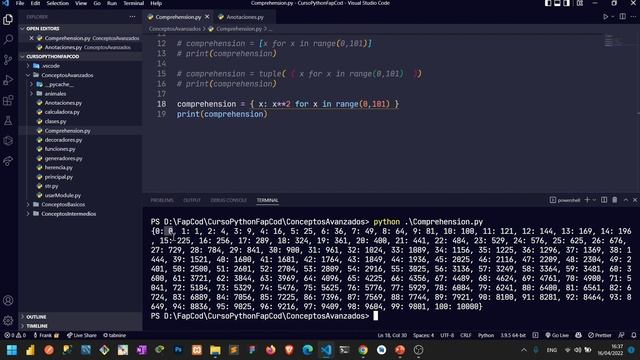Expand the TIMELINE section
Screen dimensions: 640x360
point(37,326)
